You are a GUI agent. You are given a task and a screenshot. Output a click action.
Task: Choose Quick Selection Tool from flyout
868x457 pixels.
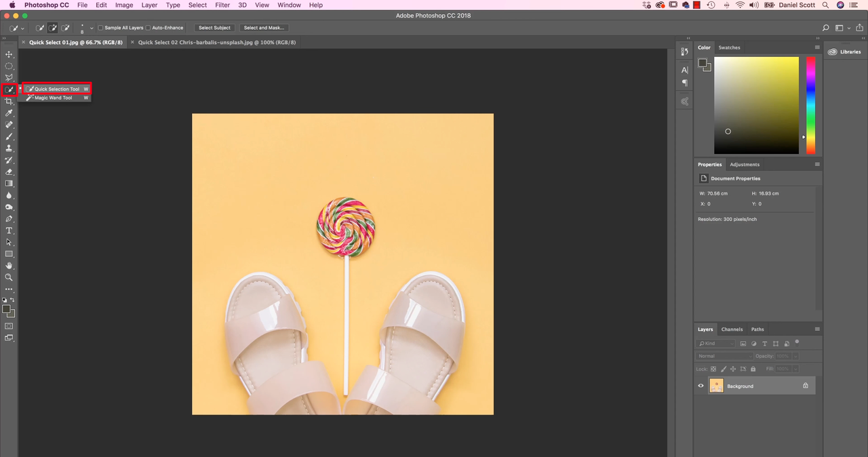click(57, 89)
